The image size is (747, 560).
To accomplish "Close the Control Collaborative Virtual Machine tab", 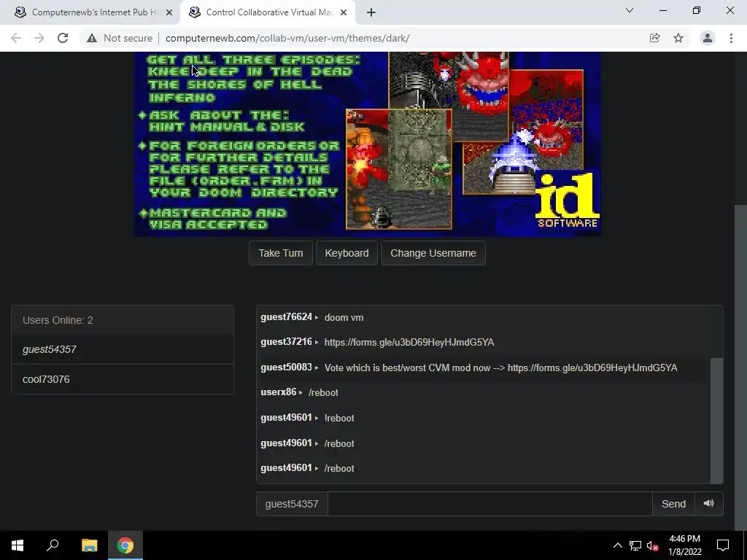I will point(343,12).
